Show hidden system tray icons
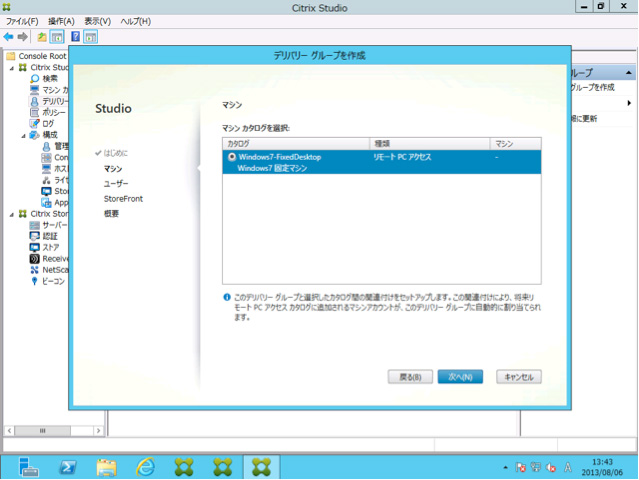This screenshot has height=480, width=639. 505,468
